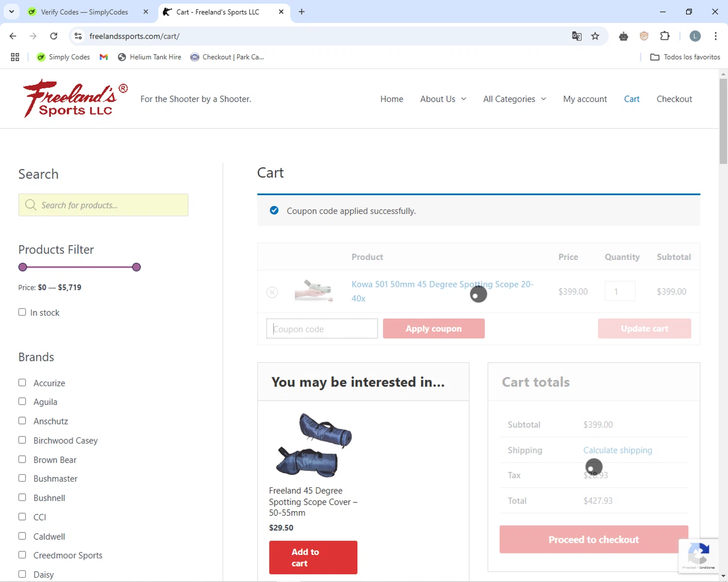Screen dimensions: 728x582
Task: Click Proceed to checkout button
Action: (x=594, y=539)
